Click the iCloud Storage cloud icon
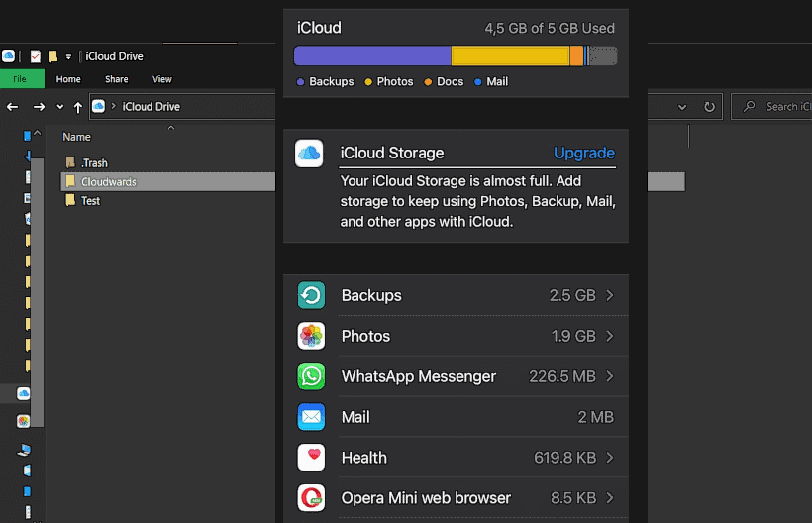Image resolution: width=812 pixels, height=523 pixels. (x=309, y=154)
